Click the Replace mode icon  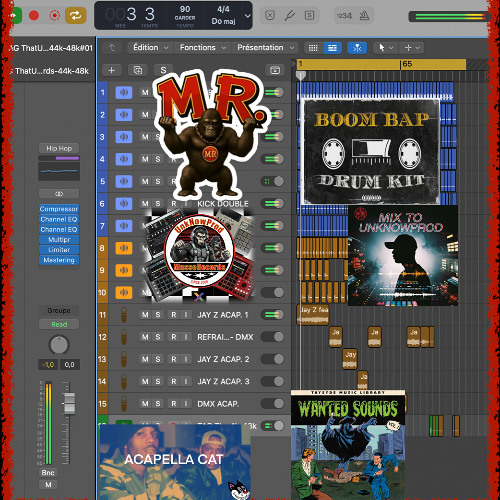tap(270, 15)
